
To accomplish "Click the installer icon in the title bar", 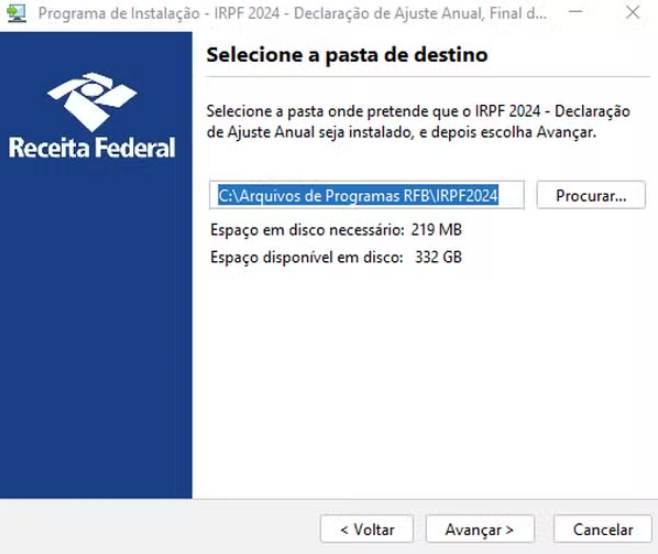I will tap(15, 14).
